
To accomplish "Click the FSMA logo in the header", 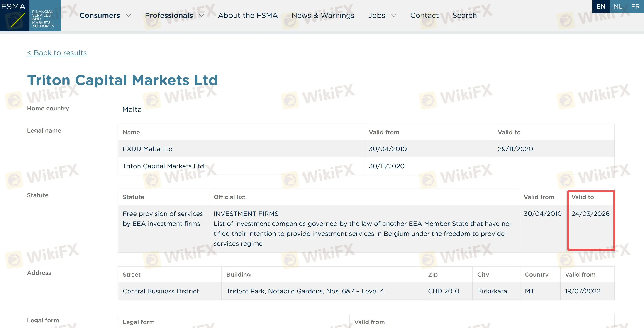I will [31, 15].
